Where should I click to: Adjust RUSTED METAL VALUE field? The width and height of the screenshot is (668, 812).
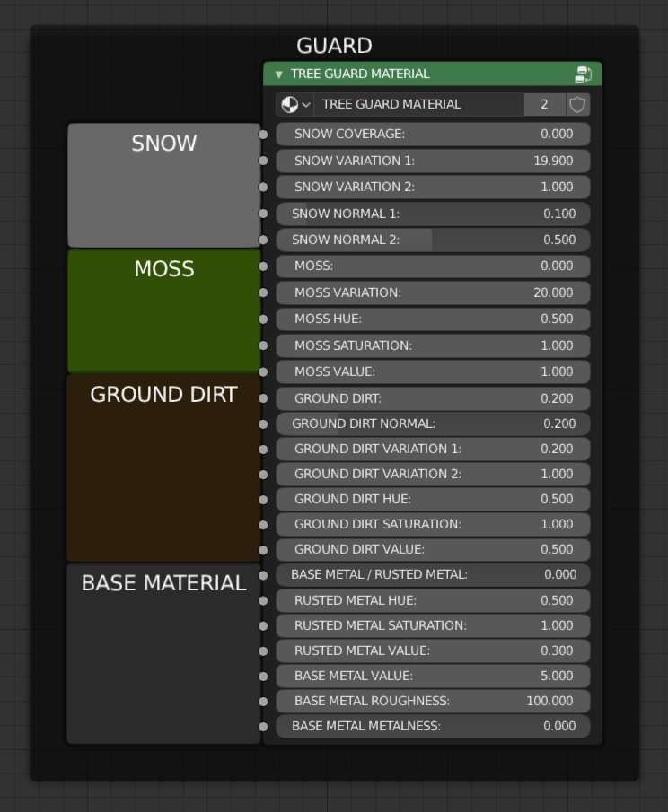click(x=433, y=651)
